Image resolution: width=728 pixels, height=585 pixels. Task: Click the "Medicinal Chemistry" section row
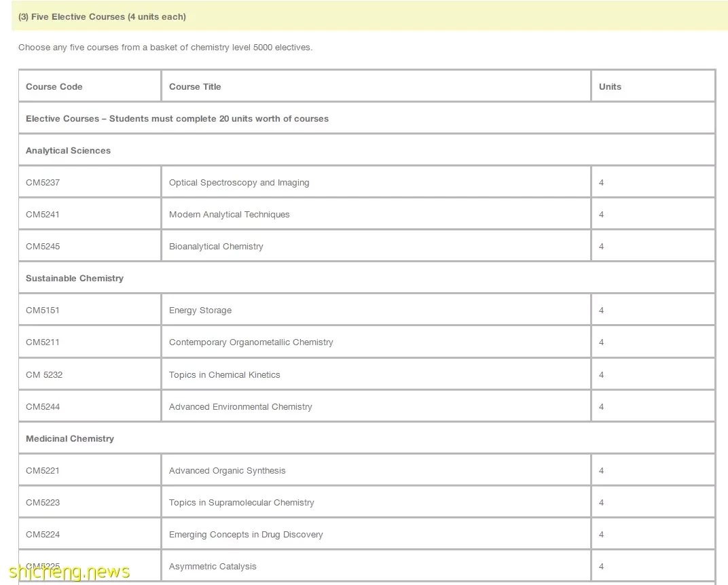[367, 439]
